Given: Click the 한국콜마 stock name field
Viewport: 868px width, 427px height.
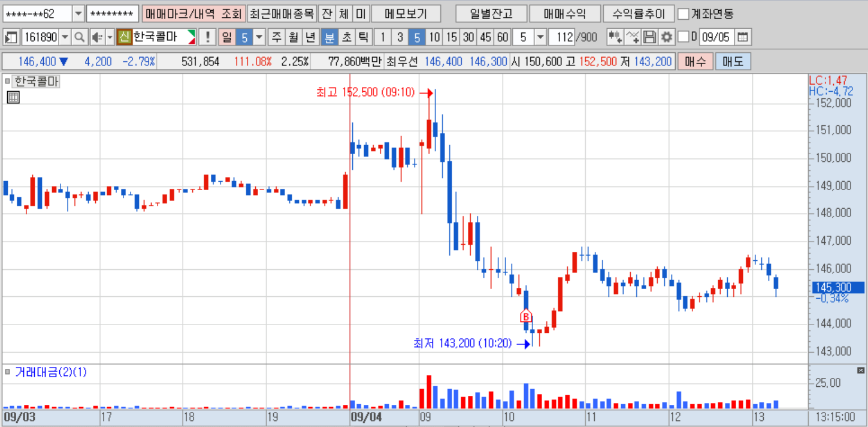Looking at the screenshot, I should 159,37.
